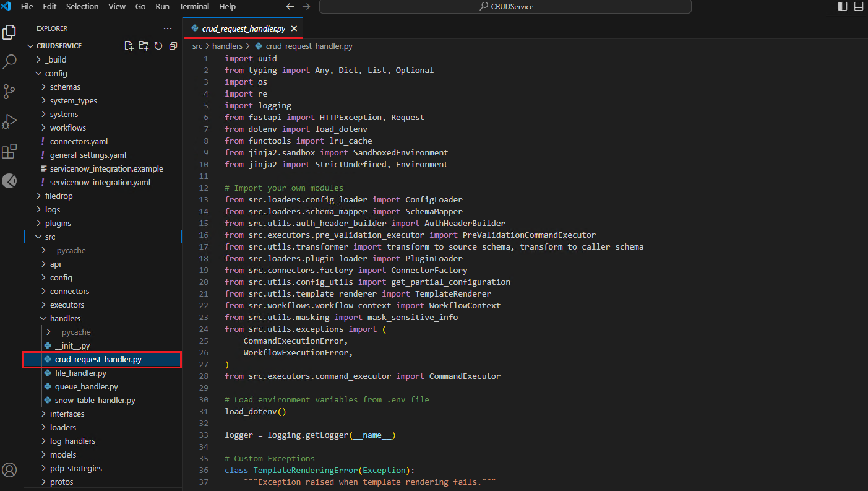Click the New Folder icon in Explorer
The image size is (868, 491).
click(x=144, y=46)
